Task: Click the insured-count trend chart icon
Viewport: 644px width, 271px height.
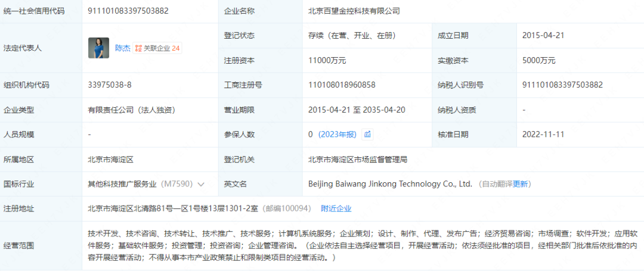Action: pyautogui.click(x=367, y=135)
